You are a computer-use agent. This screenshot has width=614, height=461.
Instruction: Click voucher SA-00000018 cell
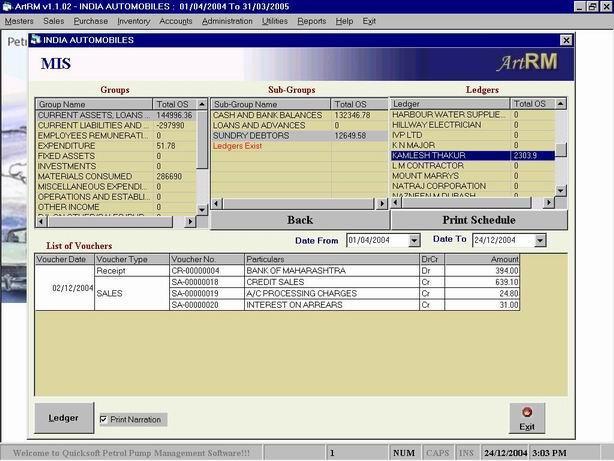click(x=207, y=282)
